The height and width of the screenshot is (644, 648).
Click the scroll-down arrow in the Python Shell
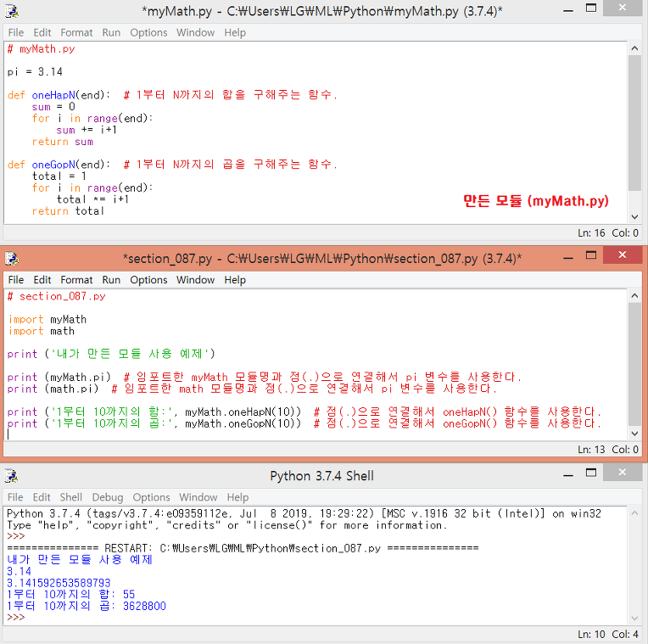634,619
